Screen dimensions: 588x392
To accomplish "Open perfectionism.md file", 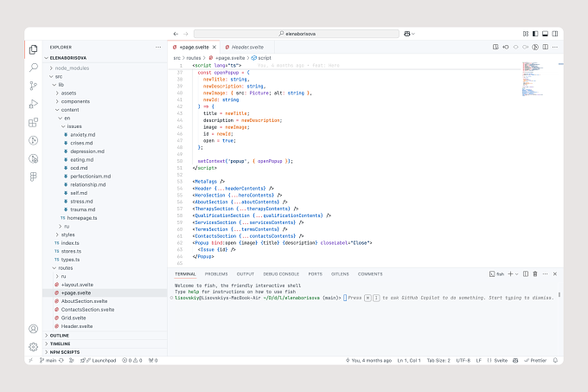I will click(x=105, y=177).
